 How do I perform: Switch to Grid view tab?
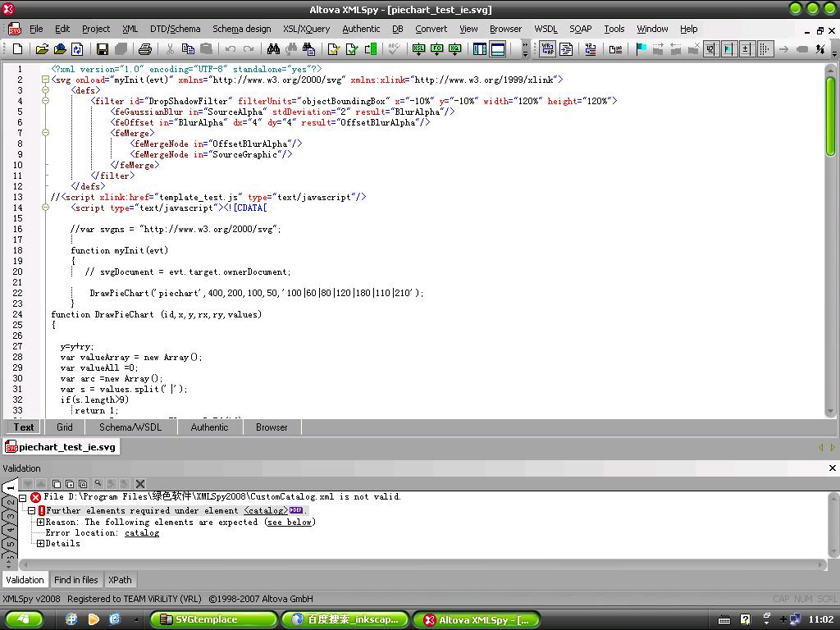(64, 427)
